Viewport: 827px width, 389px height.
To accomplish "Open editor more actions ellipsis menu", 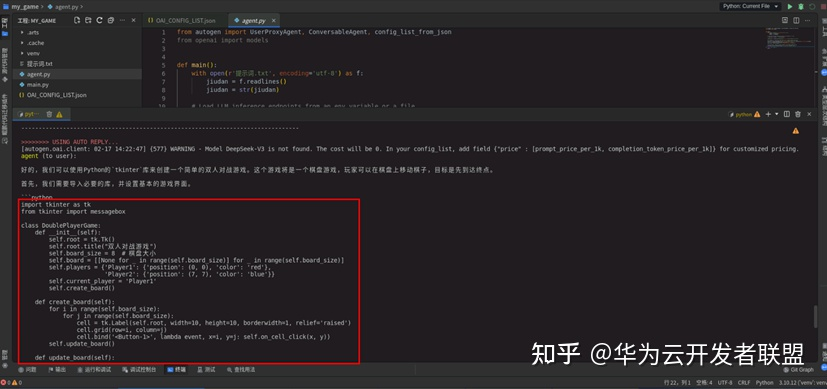I will pyautogui.click(x=808, y=20).
